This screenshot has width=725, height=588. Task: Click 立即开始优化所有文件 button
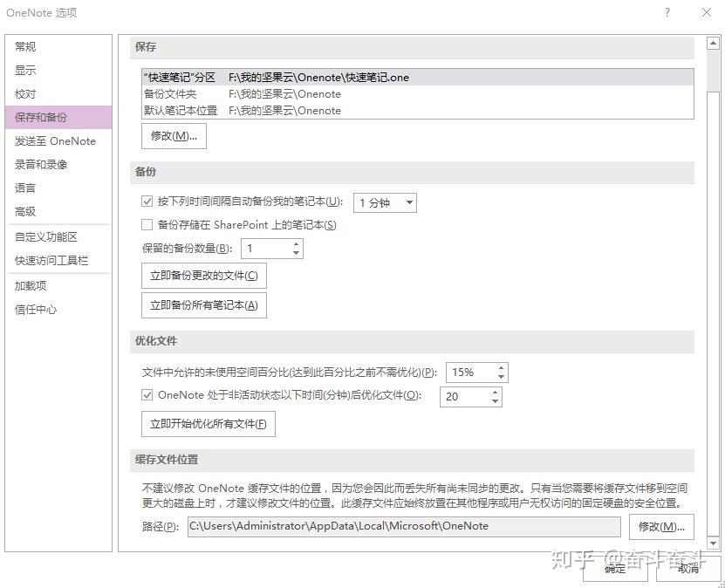coord(208,424)
